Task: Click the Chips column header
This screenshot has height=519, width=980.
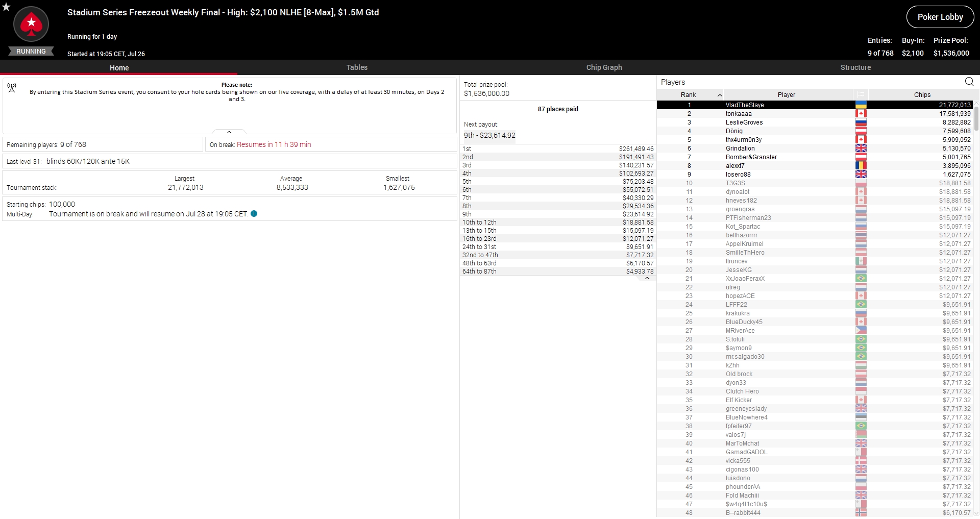Action: pyautogui.click(x=922, y=95)
